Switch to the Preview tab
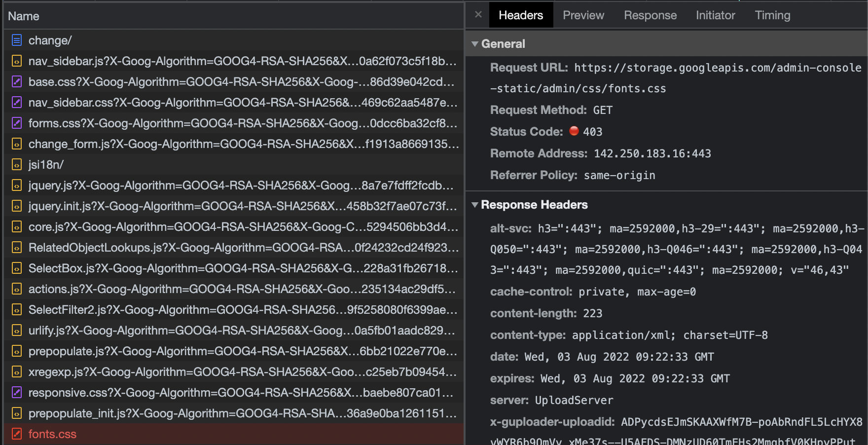 pos(583,15)
